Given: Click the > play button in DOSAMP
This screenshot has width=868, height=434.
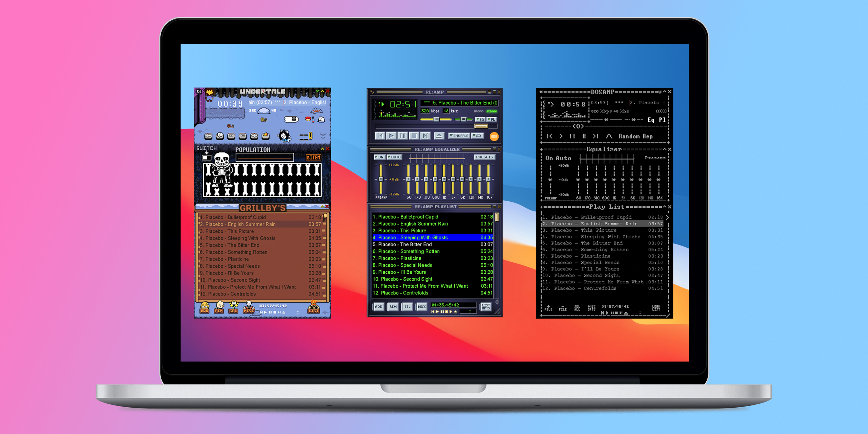Looking at the screenshot, I should [x=561, y=136].
